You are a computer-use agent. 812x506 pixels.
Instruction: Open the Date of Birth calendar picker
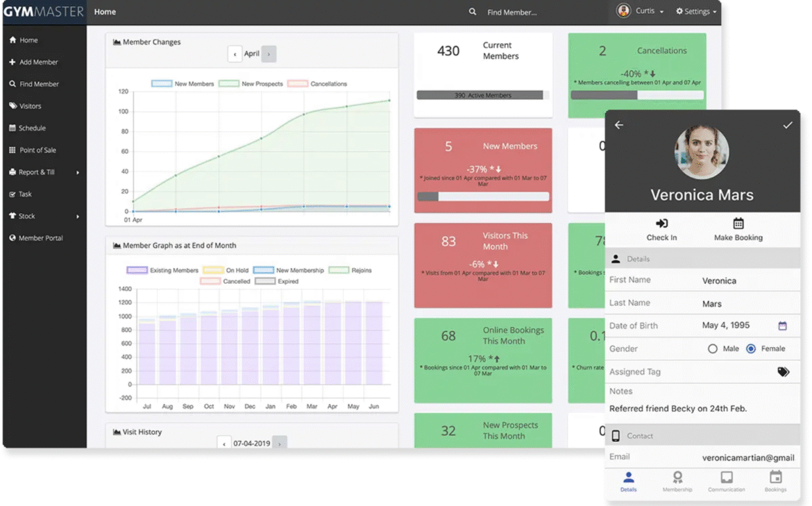782,326
